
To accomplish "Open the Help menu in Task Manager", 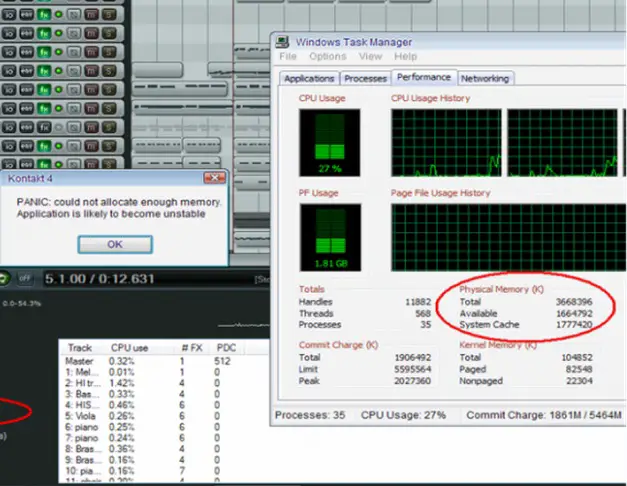I will (x=405, y=56).
